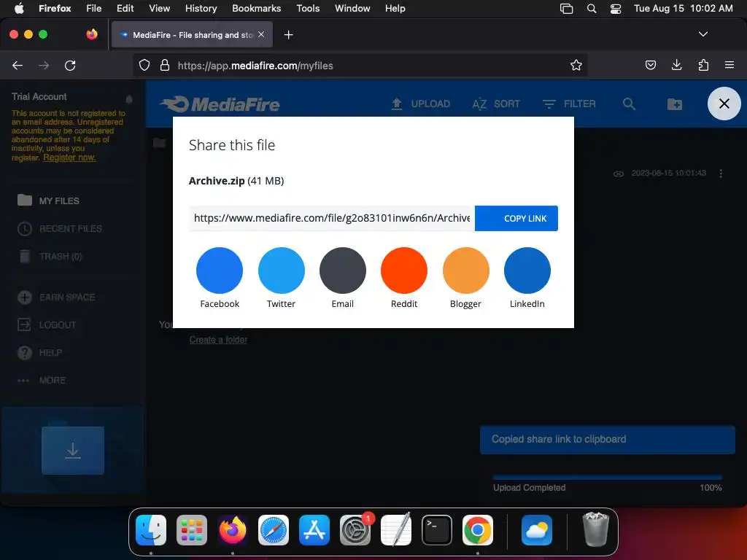
Task: Close the share dialog with X button
Action: pos(724,104)
